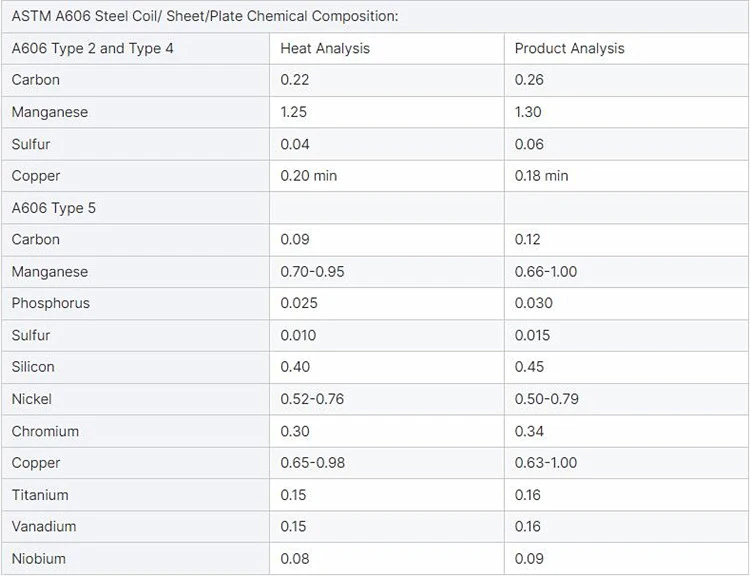The image size is (750, 576).
Task: Click the '0.34' Chromium product value
Action: click(529, 432)
